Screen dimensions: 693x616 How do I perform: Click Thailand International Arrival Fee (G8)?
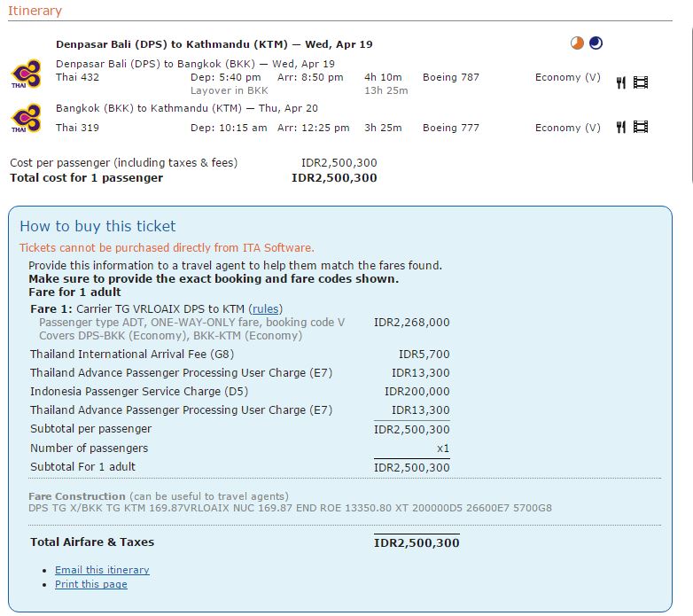(132, 355)
